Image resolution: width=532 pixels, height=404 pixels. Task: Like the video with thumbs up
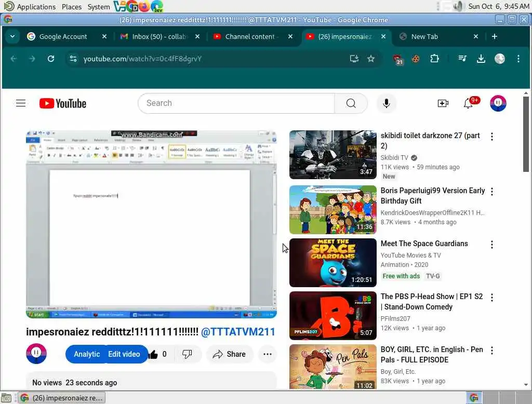coord(153,355)
